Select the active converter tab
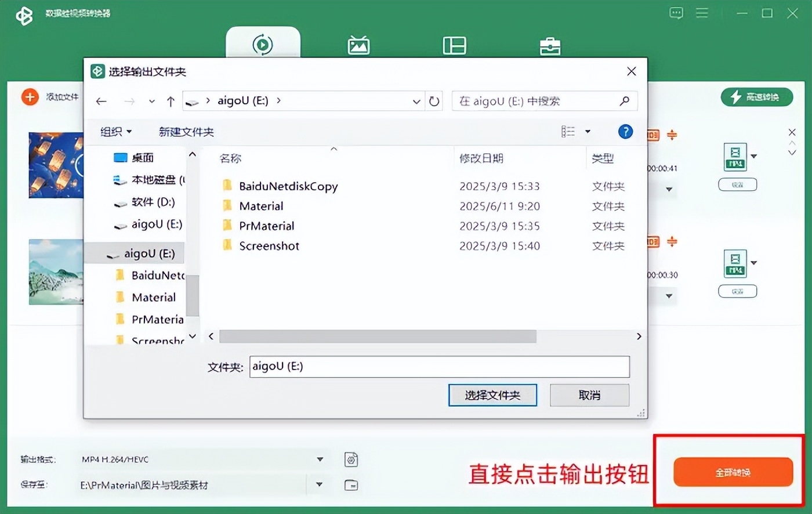This screenshot has width=812, height=514. point(263,45)
